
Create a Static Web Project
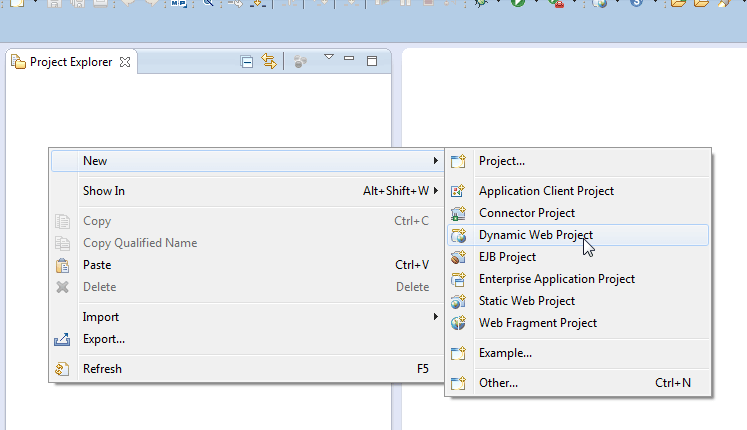pos(578,301)
